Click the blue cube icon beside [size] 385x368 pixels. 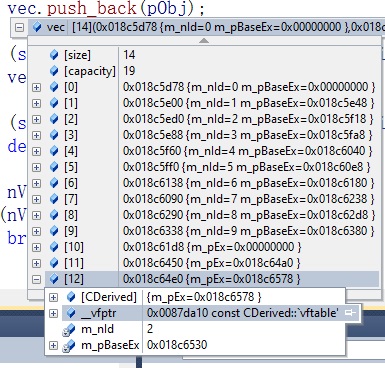tap(54, 55)
